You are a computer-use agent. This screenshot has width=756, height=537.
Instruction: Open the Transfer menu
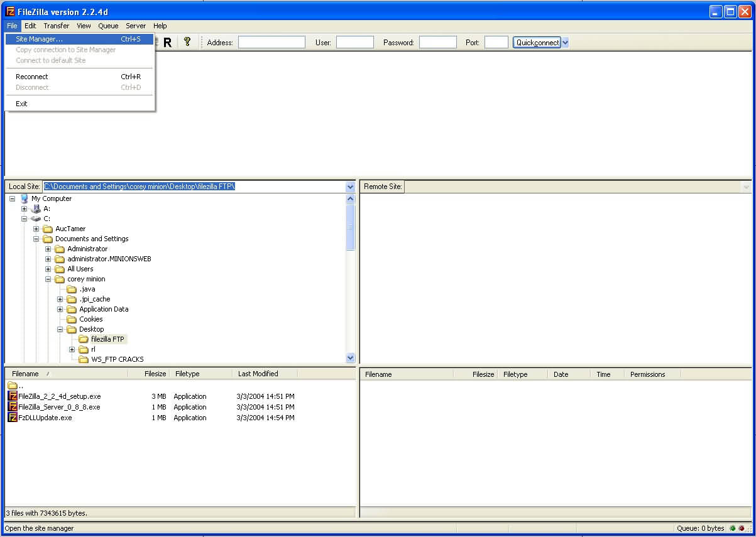pyautogui.click(x=57, y=26)
